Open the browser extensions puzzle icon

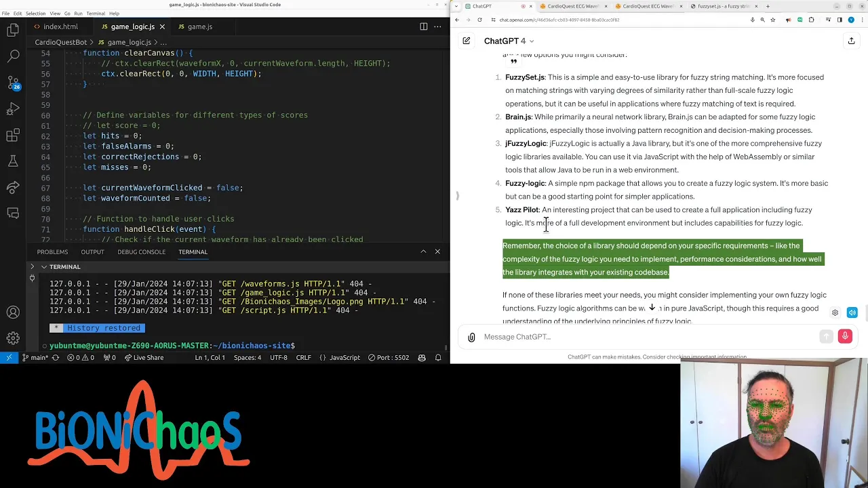[811, 20]
